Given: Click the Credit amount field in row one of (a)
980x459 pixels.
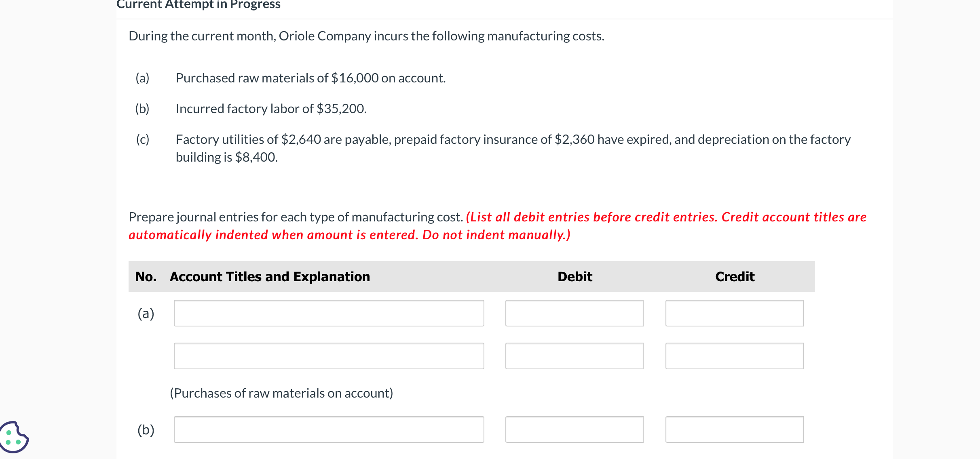Looking at the screenshot, I should (x=734, y=313).
